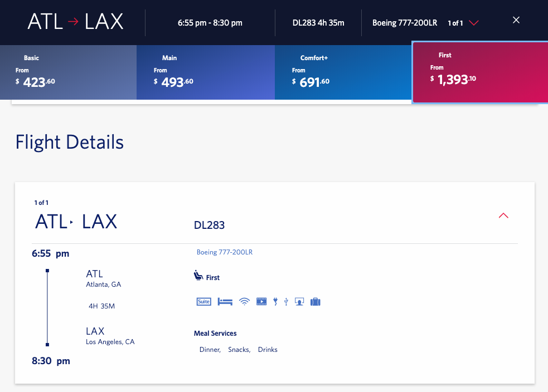Click the power outlet amenity icon

(275, 301)
